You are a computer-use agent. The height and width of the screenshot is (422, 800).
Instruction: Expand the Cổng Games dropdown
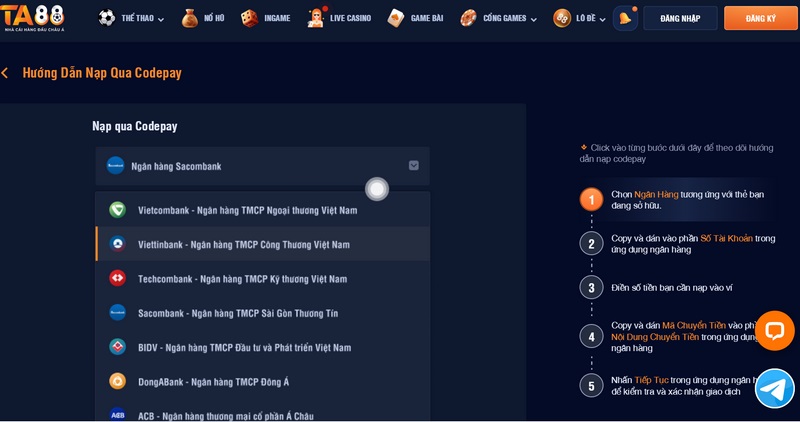tap(498, 18)
